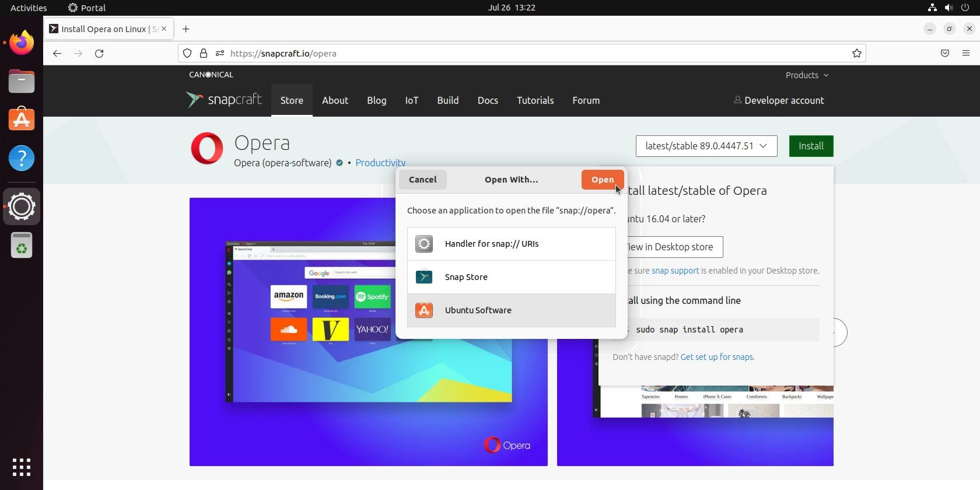The height and width of the screenshot is (490, 980).
Task: Go back with the browser back arrow
Action: coord(57,53)
